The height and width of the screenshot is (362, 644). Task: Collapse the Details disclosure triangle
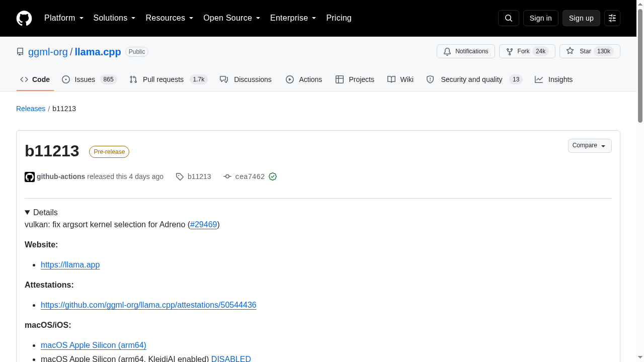tap(27, 213)
